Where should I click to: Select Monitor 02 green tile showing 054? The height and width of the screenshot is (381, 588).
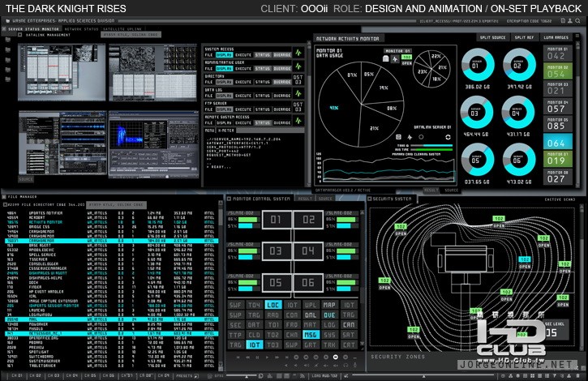click(x=558, y=71)
